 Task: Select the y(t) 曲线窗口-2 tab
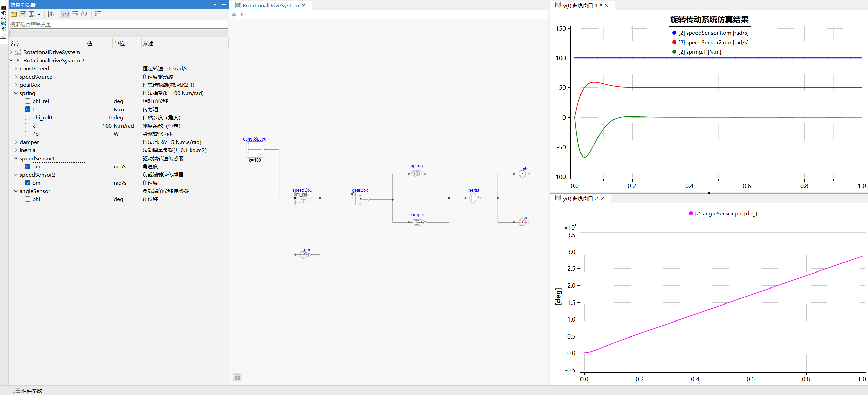point(580,198)
